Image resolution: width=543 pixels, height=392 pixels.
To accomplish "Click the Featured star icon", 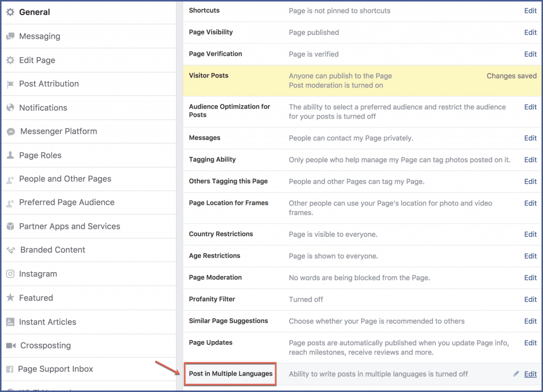I will point(12,298).
